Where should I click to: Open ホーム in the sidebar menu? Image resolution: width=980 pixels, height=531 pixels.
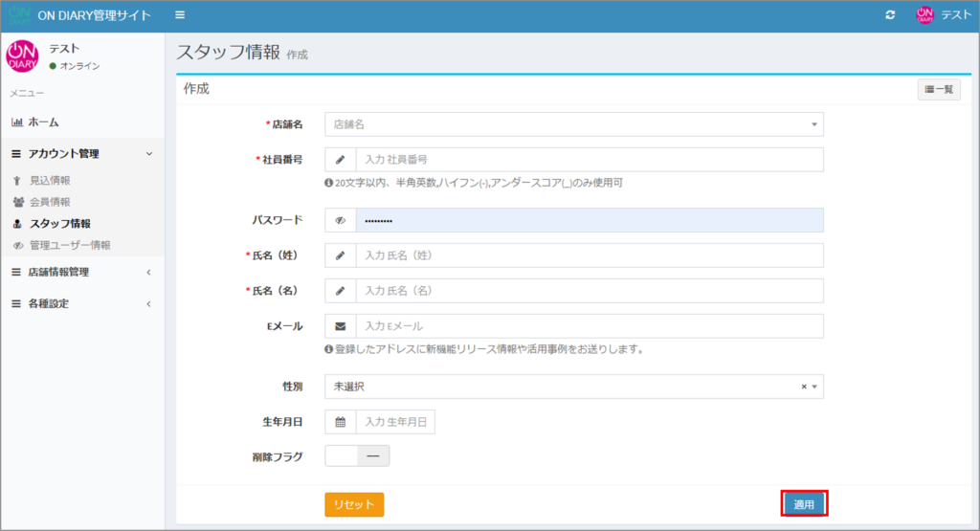point(43,122)
